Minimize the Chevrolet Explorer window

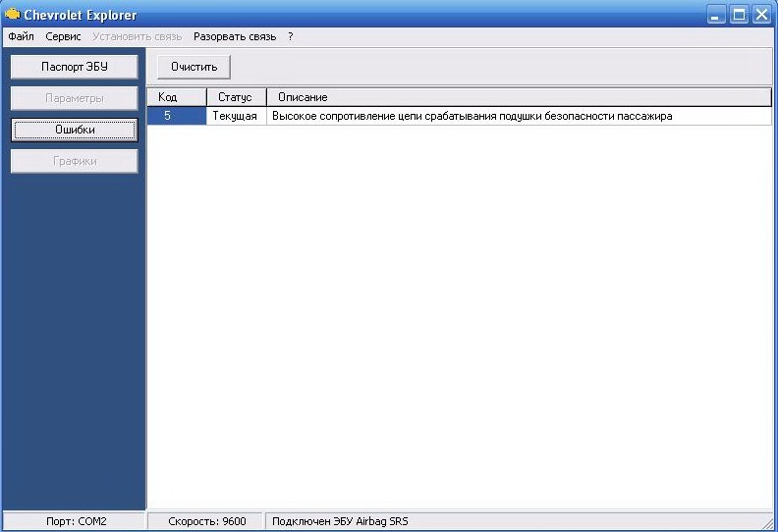(715, 15)
